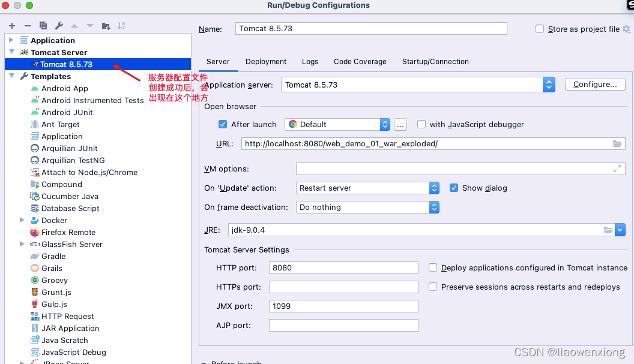Browse with the folder icon in the URL field
The height and width of the screenshot is (364, 634).
click(x=617, y=144)
